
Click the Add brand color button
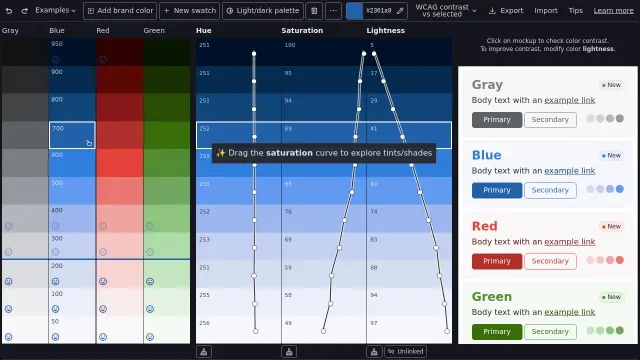coord(120,11)
